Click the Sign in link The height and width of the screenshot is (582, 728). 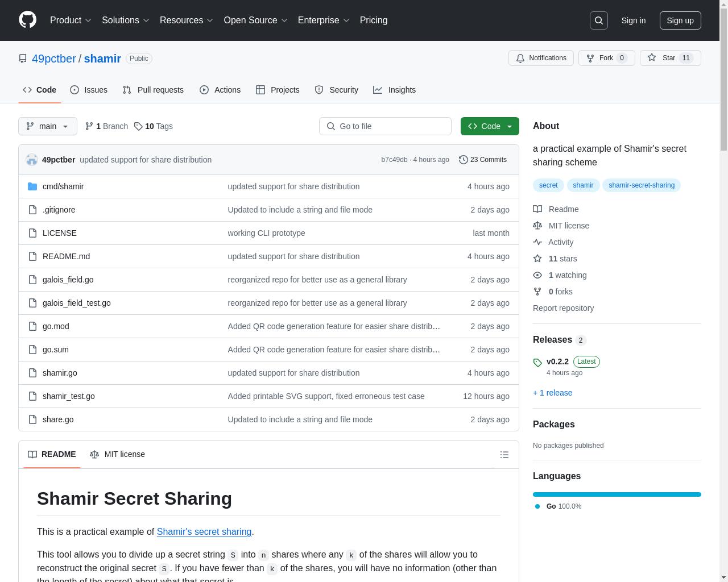[634, 20]
